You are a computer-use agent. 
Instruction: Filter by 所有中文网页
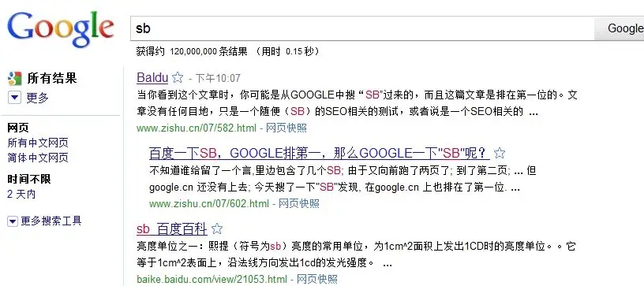(38, 143)
